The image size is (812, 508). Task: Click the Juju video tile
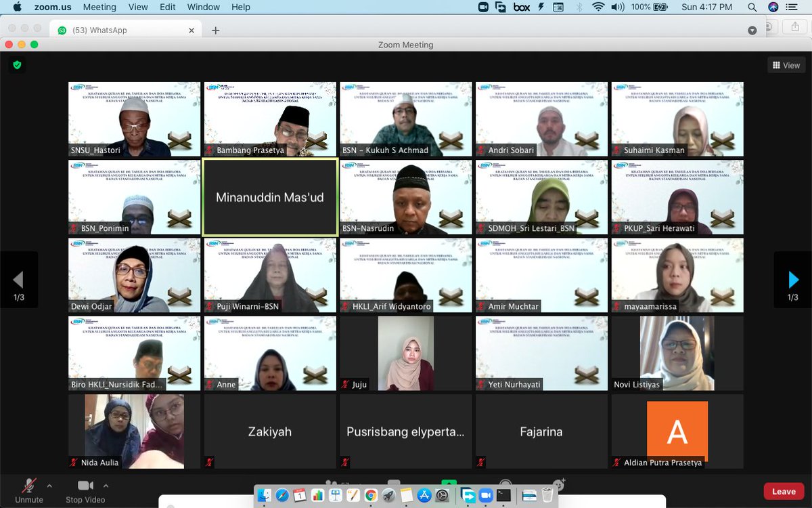point(406,354)
